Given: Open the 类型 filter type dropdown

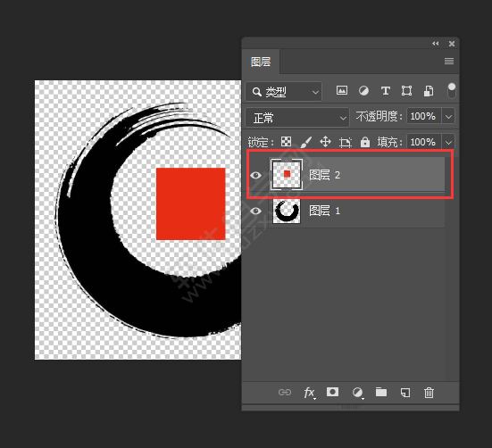Looking at the screenshot, I should coord(283,92).
